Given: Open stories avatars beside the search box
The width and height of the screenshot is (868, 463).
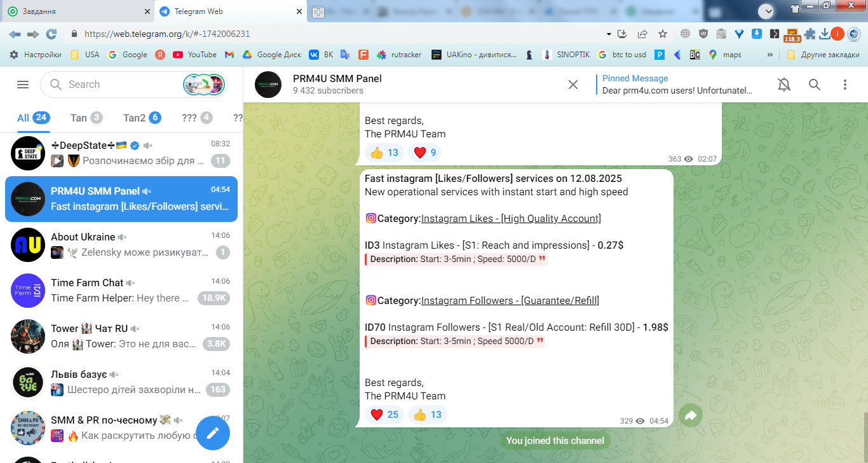Looking at the screenshot, I should tap(204, 85).
